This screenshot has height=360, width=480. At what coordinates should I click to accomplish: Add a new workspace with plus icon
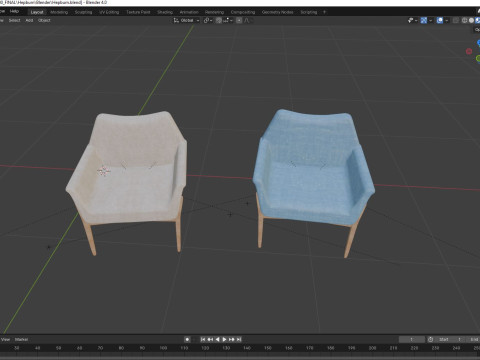coord(324,12)
